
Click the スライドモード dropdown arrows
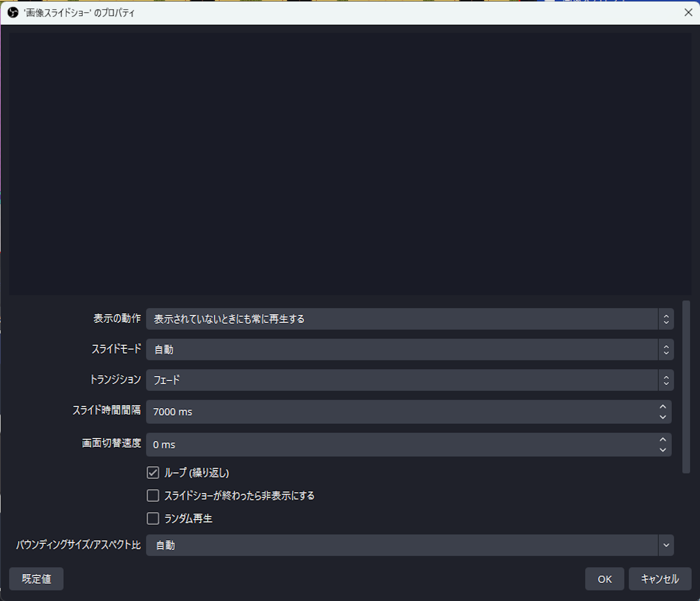click(x=666, y=349)
